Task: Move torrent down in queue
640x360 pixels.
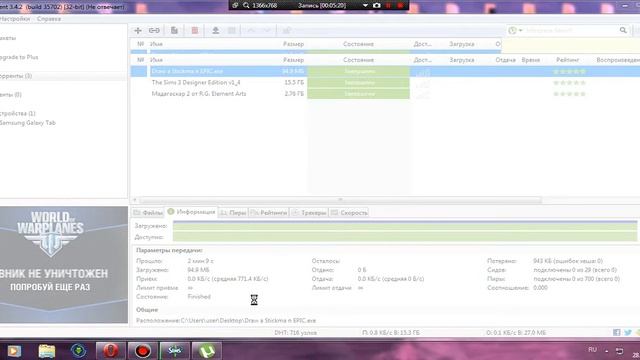Action: coord(267,31)
